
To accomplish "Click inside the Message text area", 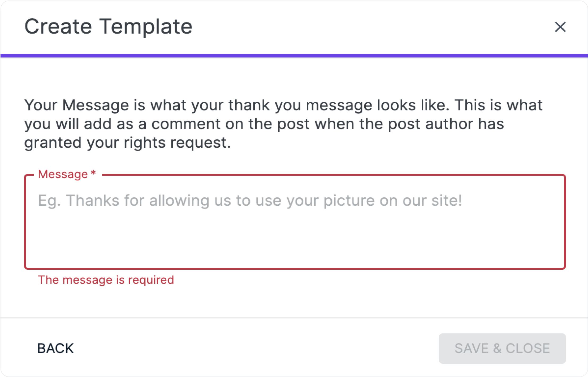I will (295, 234).
